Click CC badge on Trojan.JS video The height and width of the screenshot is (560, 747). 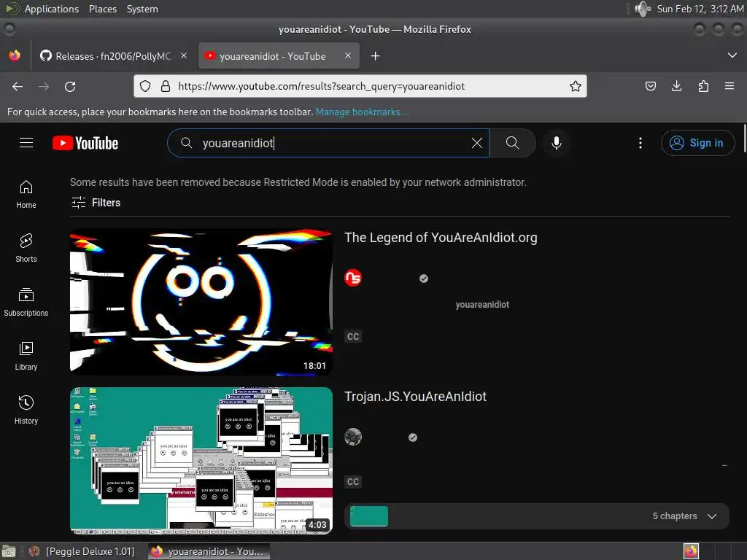(x=353, y=482)
